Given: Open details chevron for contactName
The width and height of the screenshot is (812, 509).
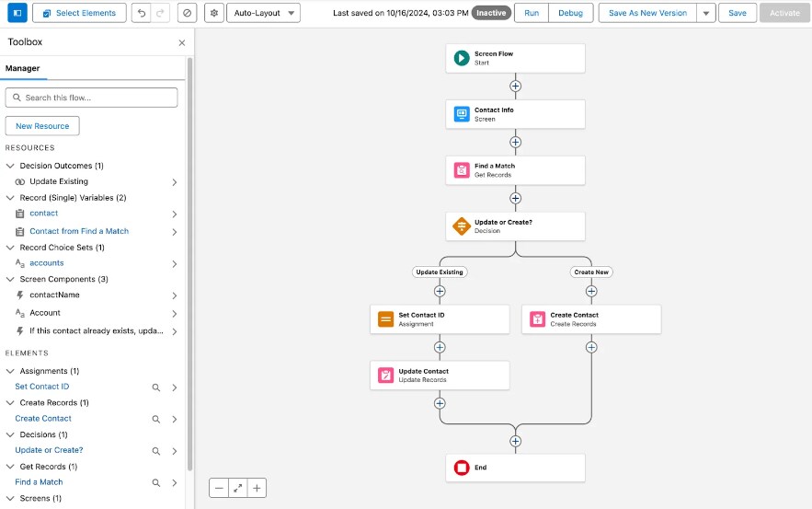Looking at the screenshot, I should 175,295.
